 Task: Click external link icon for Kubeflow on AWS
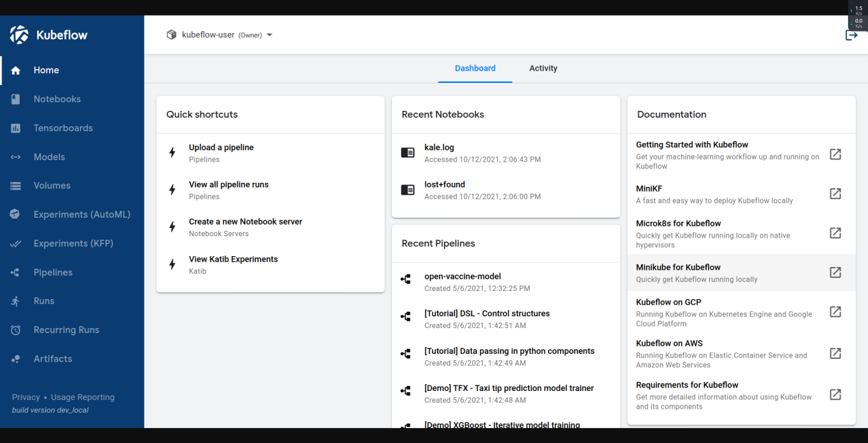pos(835,353)
